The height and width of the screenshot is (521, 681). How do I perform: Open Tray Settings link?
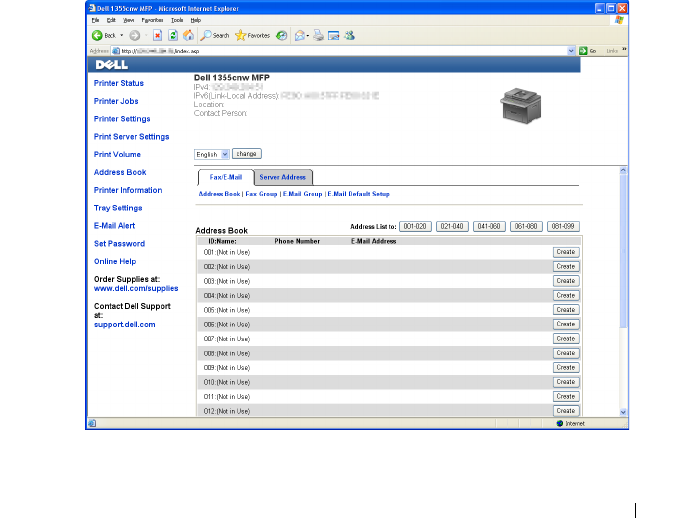click(118, 208)
